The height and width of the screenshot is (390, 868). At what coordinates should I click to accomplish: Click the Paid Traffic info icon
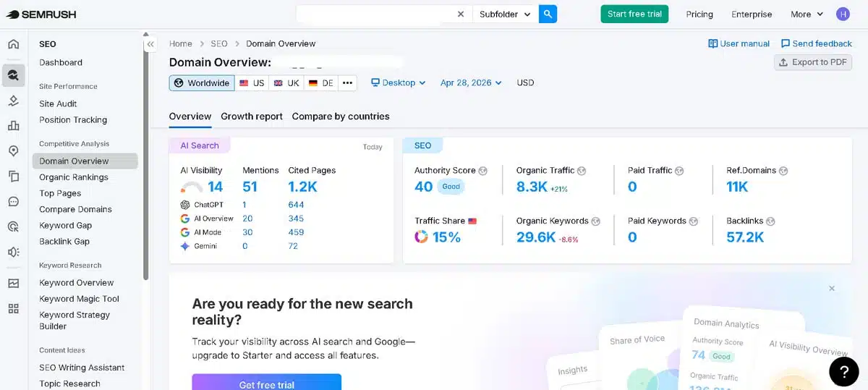(x=680, y=171)
